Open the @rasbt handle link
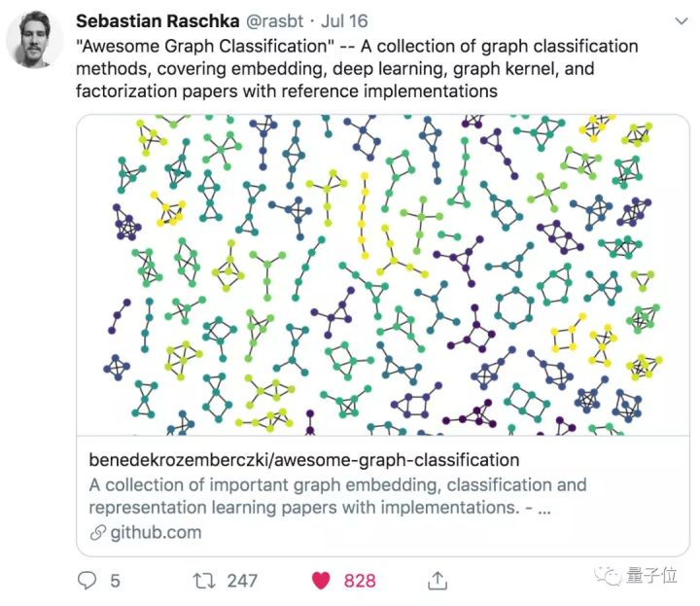The width and height of the screenshot is (700, 606). point(274,21)
